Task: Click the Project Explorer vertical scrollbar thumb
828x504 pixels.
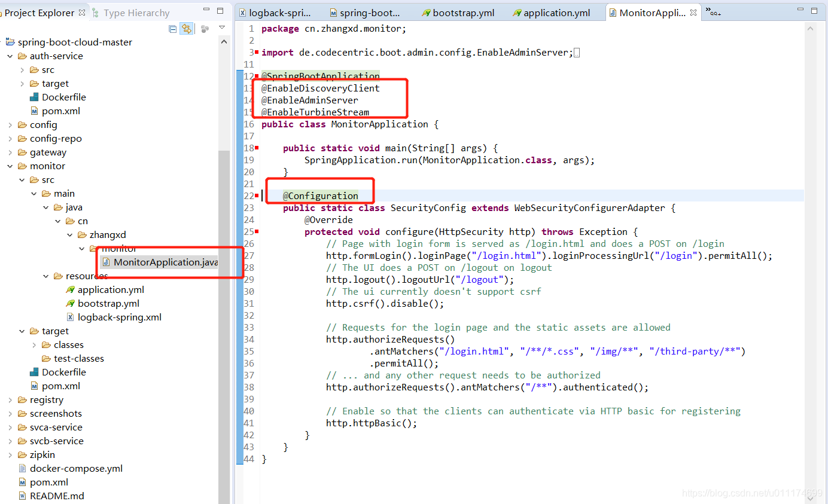Action: click(x=224, y=326)
